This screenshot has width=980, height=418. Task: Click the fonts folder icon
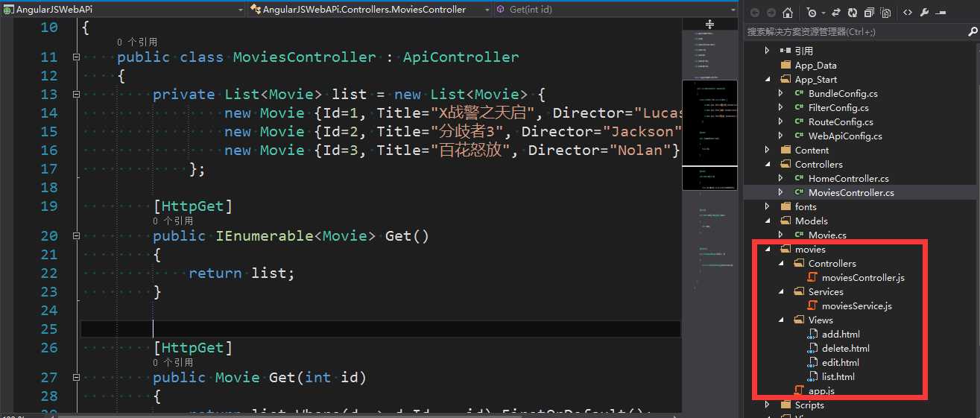tap(786, 206)
